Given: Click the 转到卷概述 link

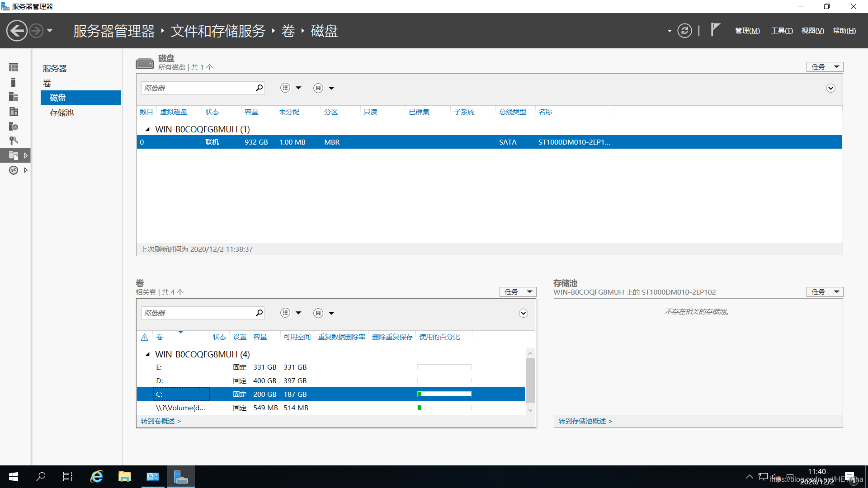Looking at the screenshot, I should [x=157, y=421].
